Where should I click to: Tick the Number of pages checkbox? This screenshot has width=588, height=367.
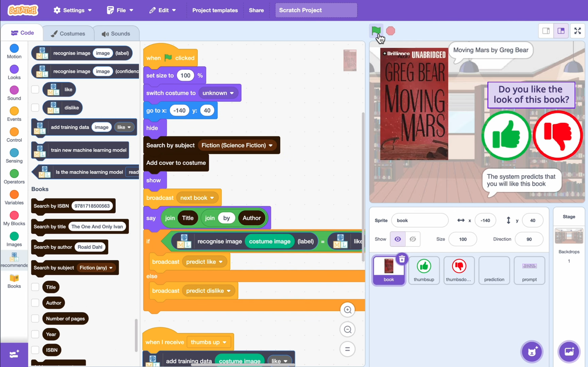click(35, 318)
